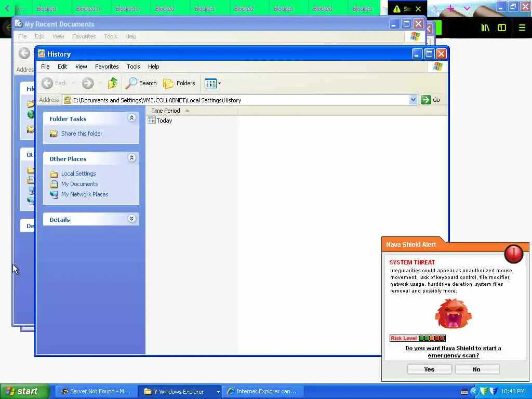Click the yellow warning triangle tab icon
Screen dimensions: 532x399
(396, 9)
